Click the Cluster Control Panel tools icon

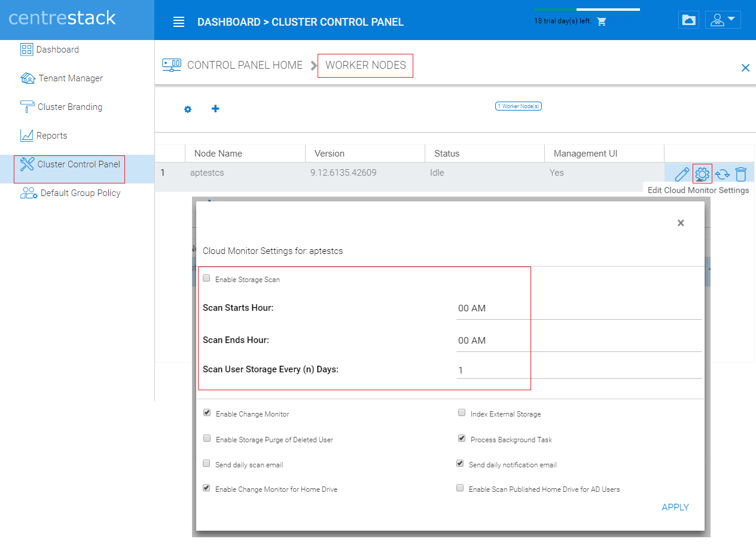(x=27, y=164)
